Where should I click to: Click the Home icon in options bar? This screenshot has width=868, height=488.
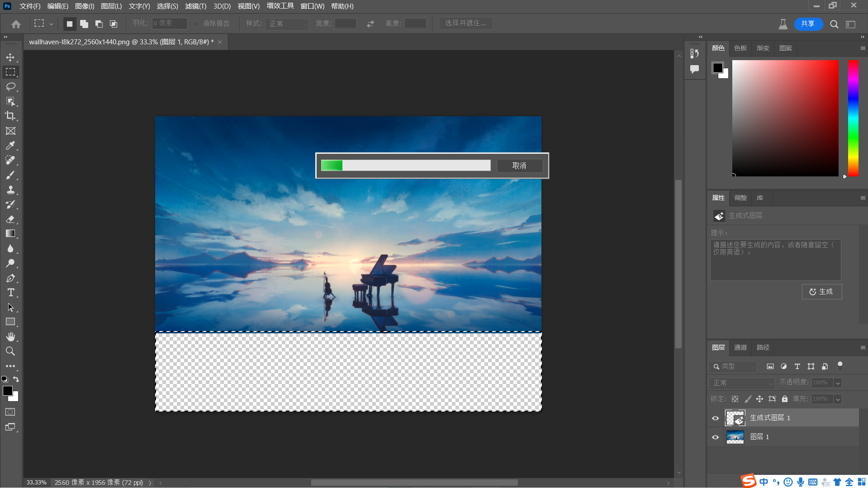click(x=16, y=24)
